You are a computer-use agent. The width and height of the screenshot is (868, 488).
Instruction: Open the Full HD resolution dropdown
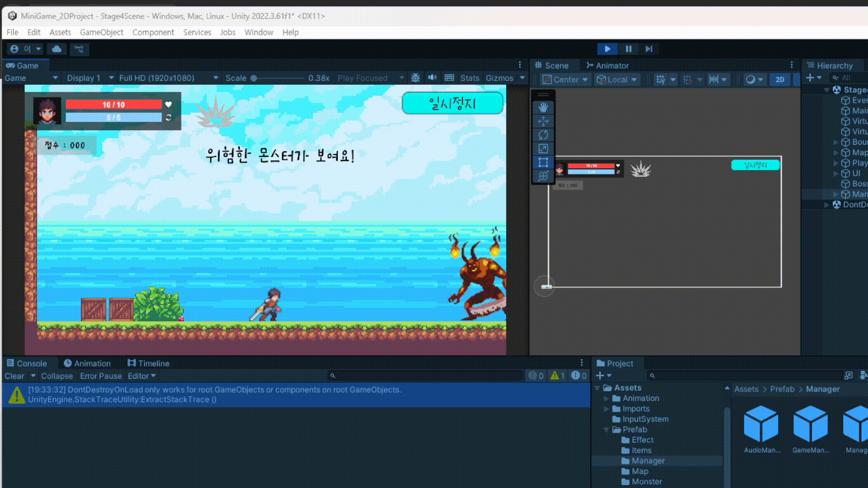tap(168, 78)
